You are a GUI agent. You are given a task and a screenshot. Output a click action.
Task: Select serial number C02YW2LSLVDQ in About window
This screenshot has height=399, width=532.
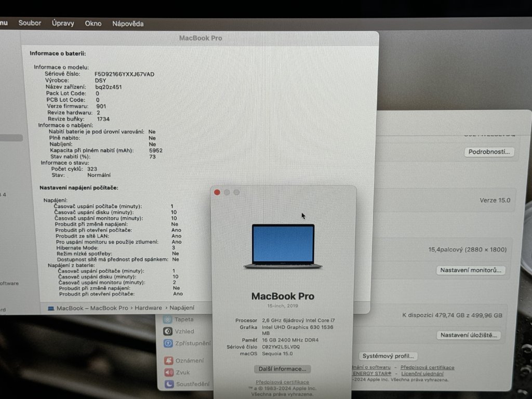(281, 347)
